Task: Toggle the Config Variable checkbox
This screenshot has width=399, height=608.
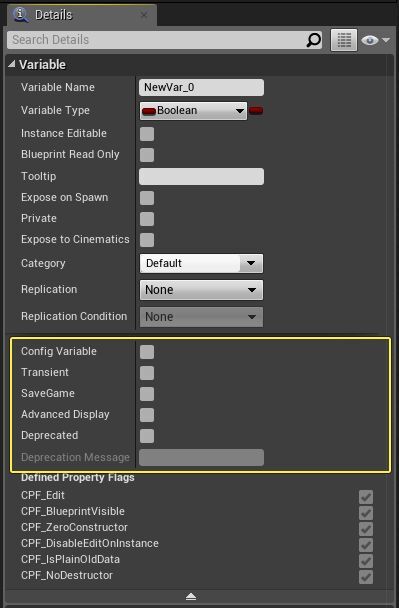Action: pos(147,352)
